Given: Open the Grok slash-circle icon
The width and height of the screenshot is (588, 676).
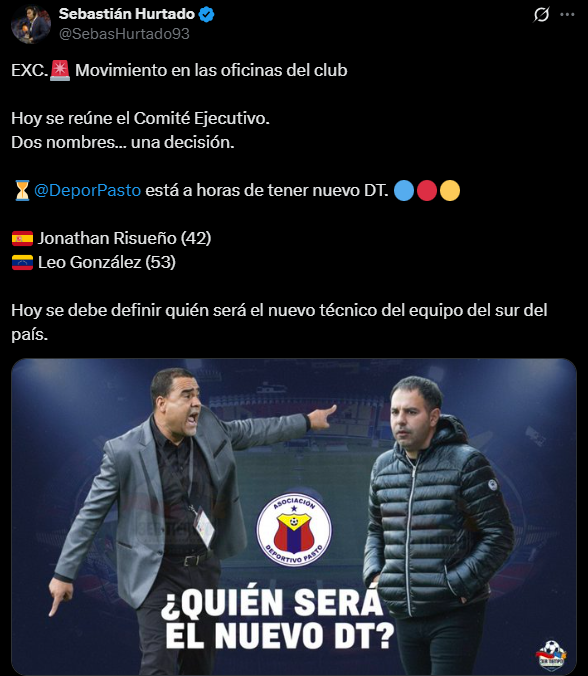Looking at the screenshot, I should [541, 15].
